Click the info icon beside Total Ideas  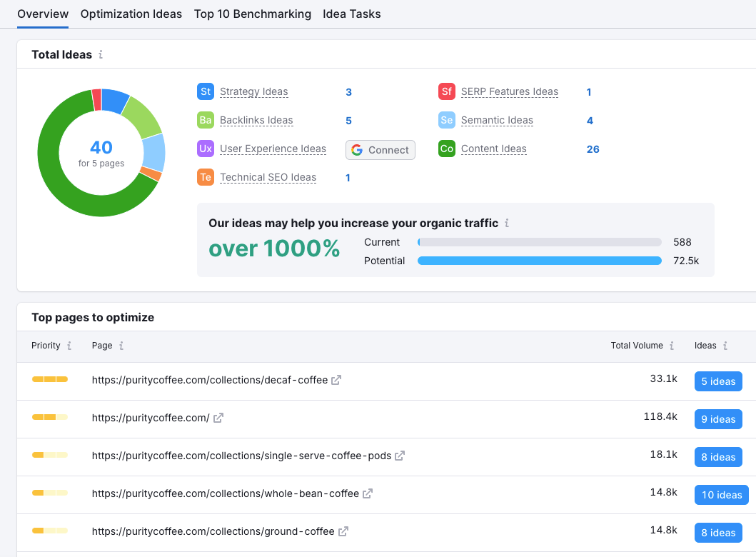coord(101,55)
